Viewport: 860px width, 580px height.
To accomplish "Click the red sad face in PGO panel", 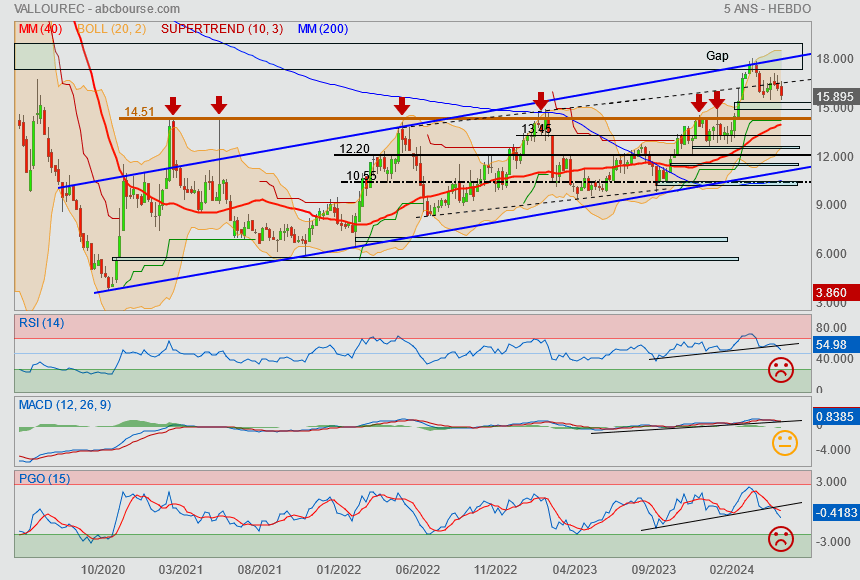I will coord(781,539).
